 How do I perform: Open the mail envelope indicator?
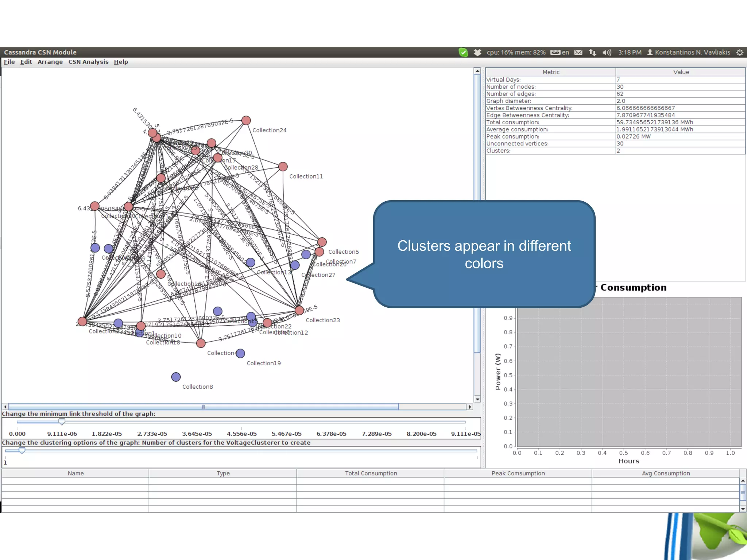(578, 52)
